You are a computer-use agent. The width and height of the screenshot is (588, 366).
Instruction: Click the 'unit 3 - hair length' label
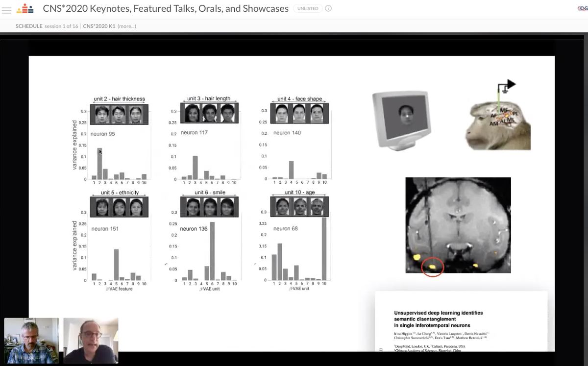(x=209, y=98)
